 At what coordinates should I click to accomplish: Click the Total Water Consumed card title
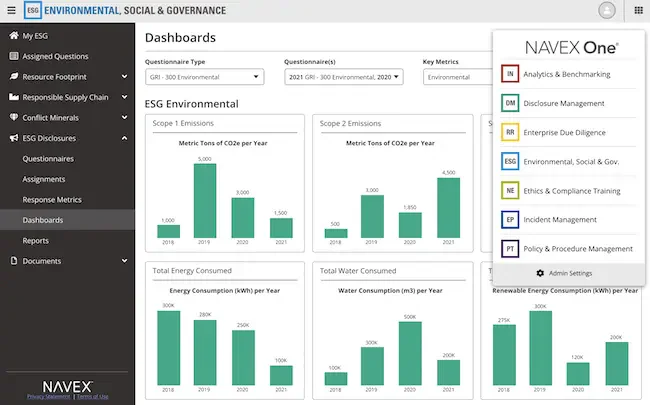358,271
